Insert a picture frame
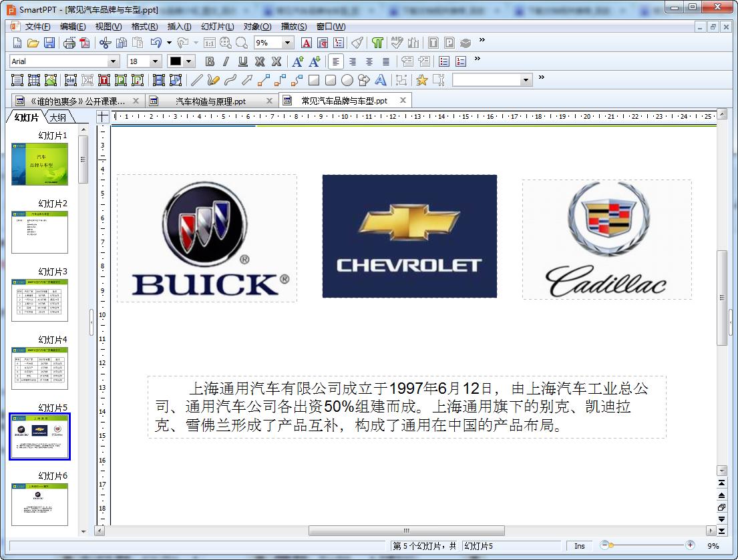The width and height of the screenshot is (738, 560). pos(50,80)
